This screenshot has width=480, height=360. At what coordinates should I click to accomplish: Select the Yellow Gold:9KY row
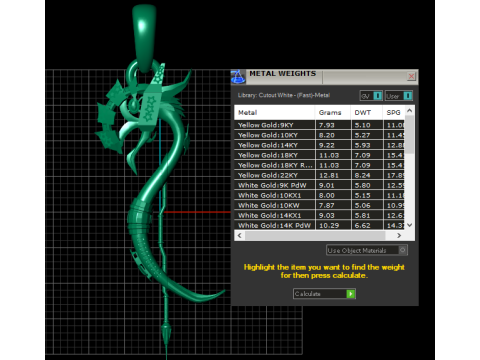(x=320, y=125)
